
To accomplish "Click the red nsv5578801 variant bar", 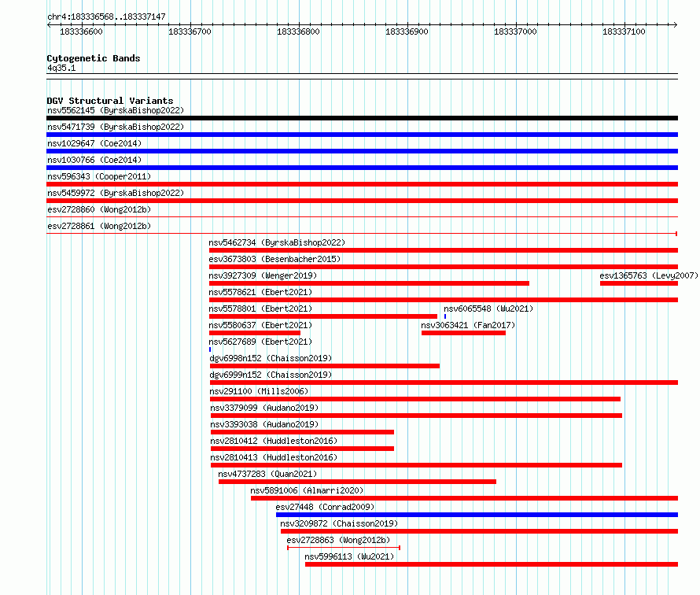I will point(323,316).
